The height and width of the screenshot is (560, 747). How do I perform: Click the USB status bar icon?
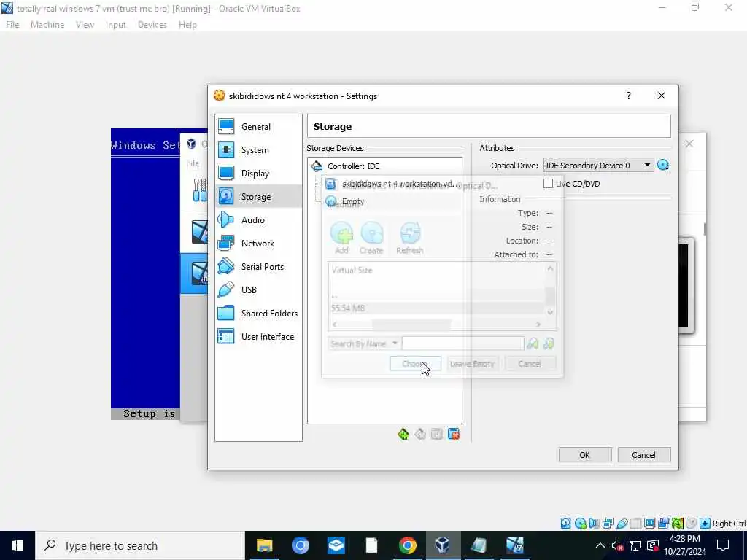[x=622, y=524]
